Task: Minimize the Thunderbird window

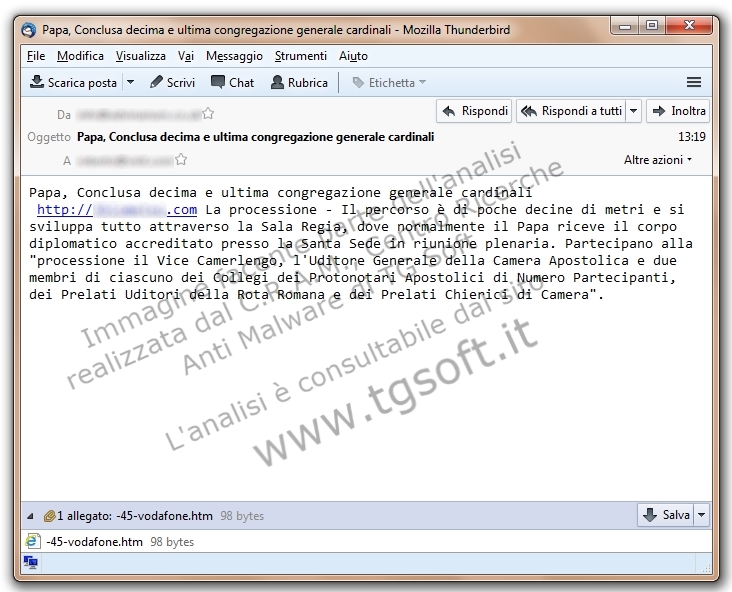Action: point(625,26)
